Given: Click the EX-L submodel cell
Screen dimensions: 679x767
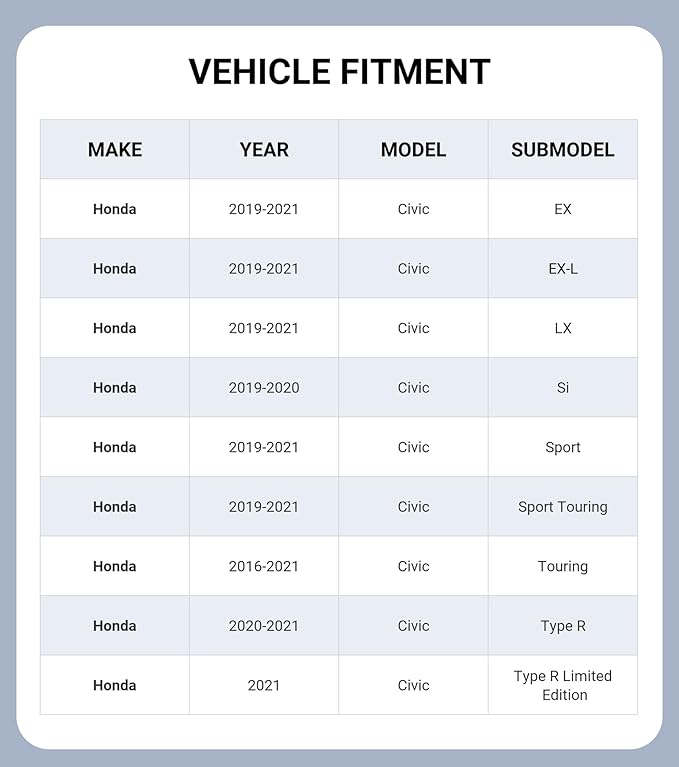Looking at the screenshot, I should [x=563, y=269].
